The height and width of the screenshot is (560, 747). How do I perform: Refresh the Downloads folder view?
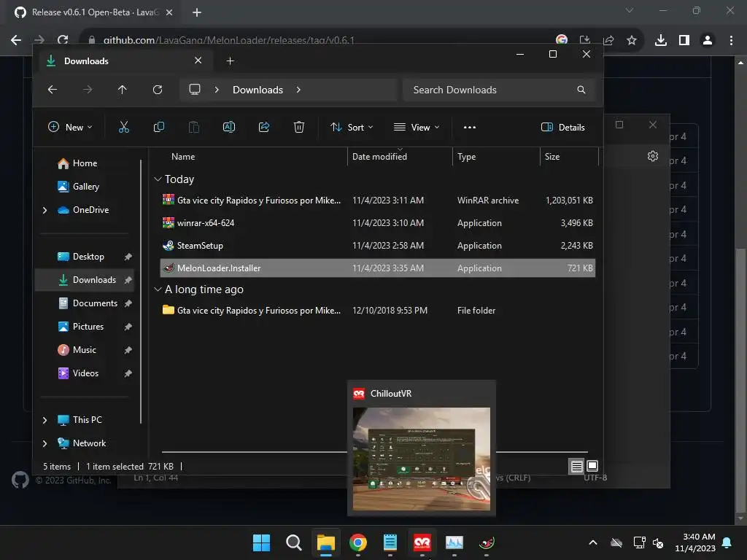click(158, 90)
